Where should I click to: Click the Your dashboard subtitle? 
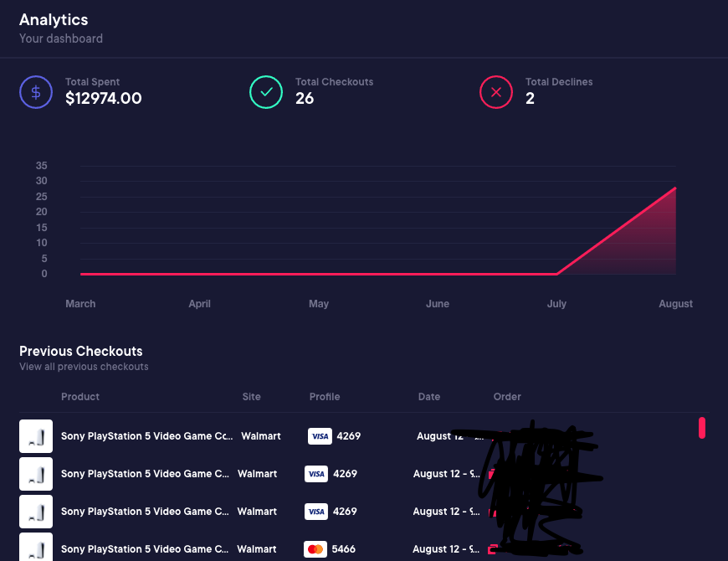[x=61, y=39]
